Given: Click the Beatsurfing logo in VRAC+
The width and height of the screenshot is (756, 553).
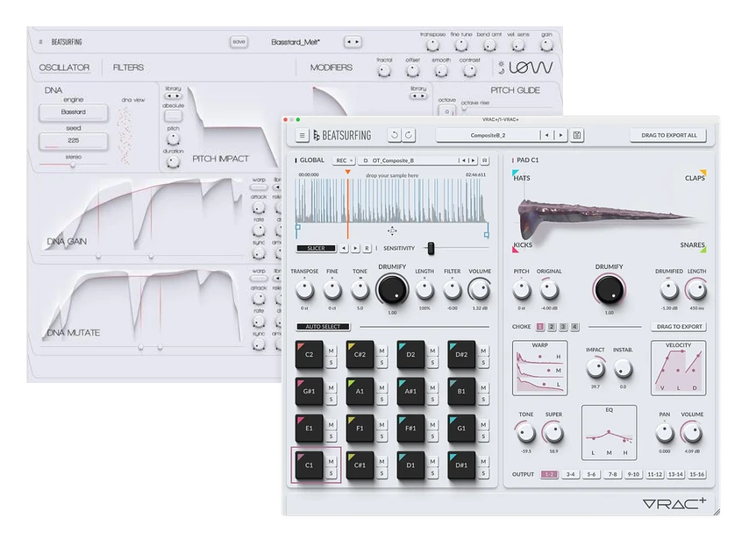Looking at the screenshot, I should 342,136.
